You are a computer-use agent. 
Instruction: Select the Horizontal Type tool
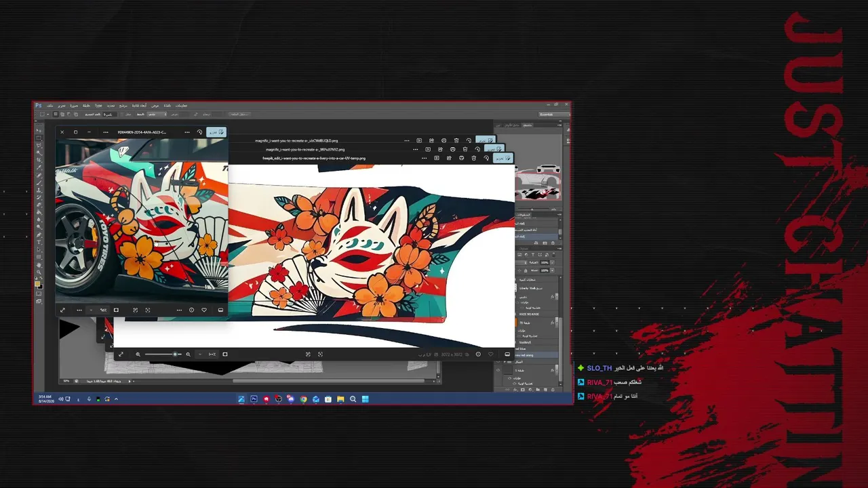click(39, 243)
